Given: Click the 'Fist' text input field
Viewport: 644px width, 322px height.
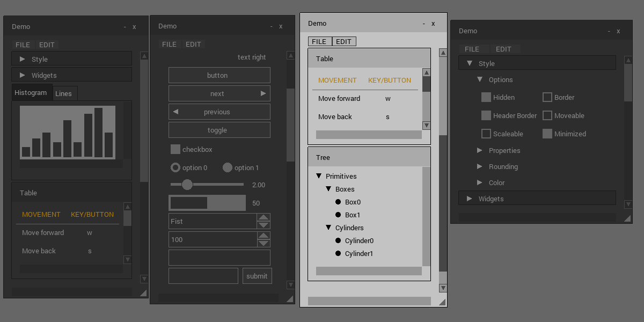Looking at the screenshot, I should click(x=213, y=221).
